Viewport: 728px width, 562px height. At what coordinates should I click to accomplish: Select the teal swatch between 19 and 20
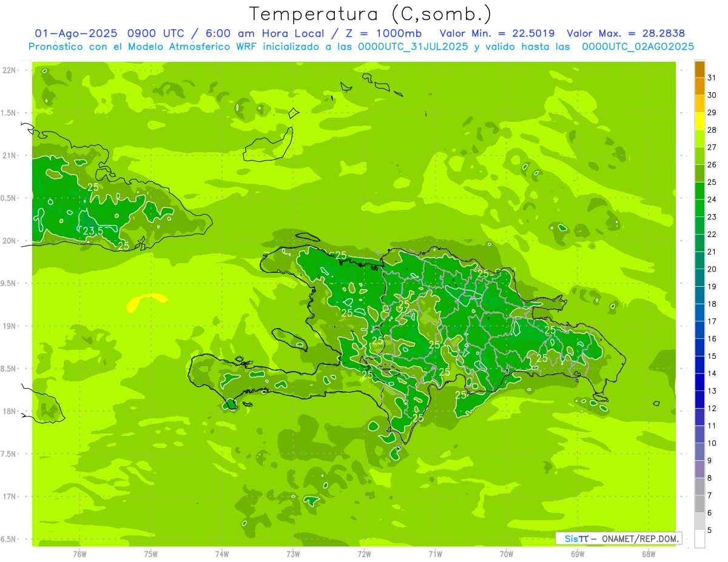[699, 278]
